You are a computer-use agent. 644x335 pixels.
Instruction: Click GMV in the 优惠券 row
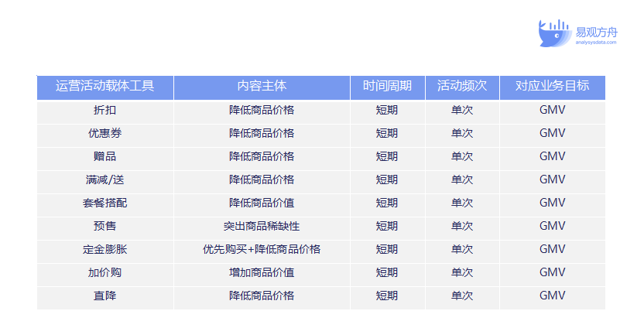pos(552,132)
